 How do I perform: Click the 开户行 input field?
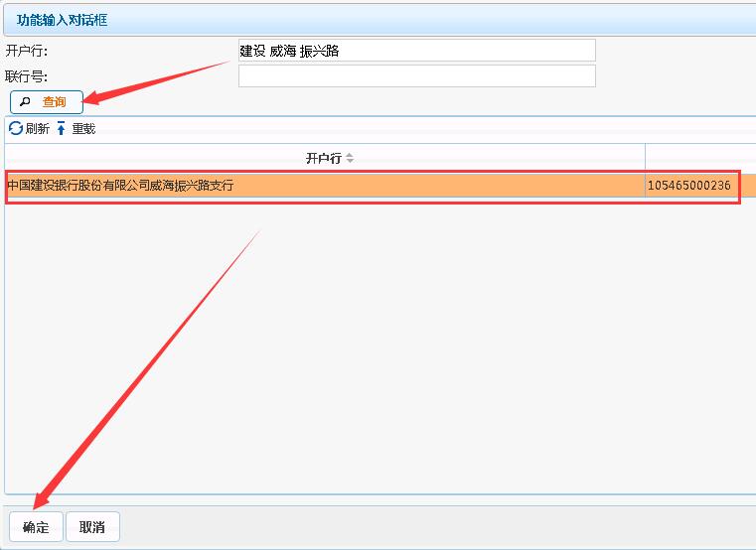tap(417, 50)
